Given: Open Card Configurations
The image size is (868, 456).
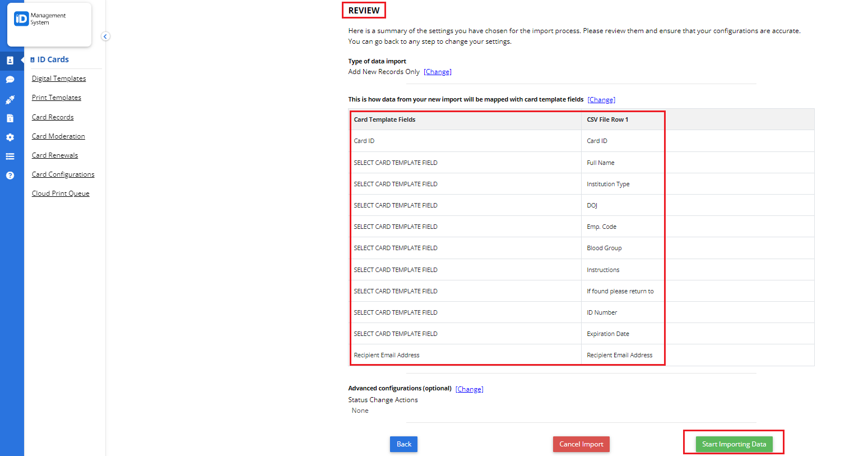Looking at the screenshot, I should tap(63, 174).
